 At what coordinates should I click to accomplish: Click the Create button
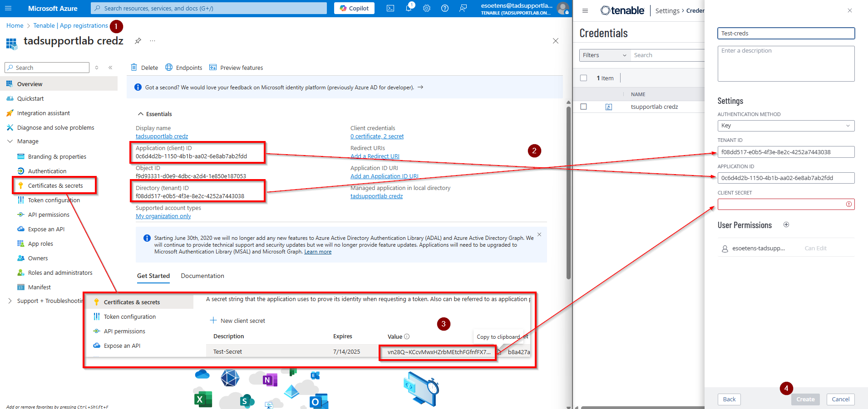click(805, 399)
